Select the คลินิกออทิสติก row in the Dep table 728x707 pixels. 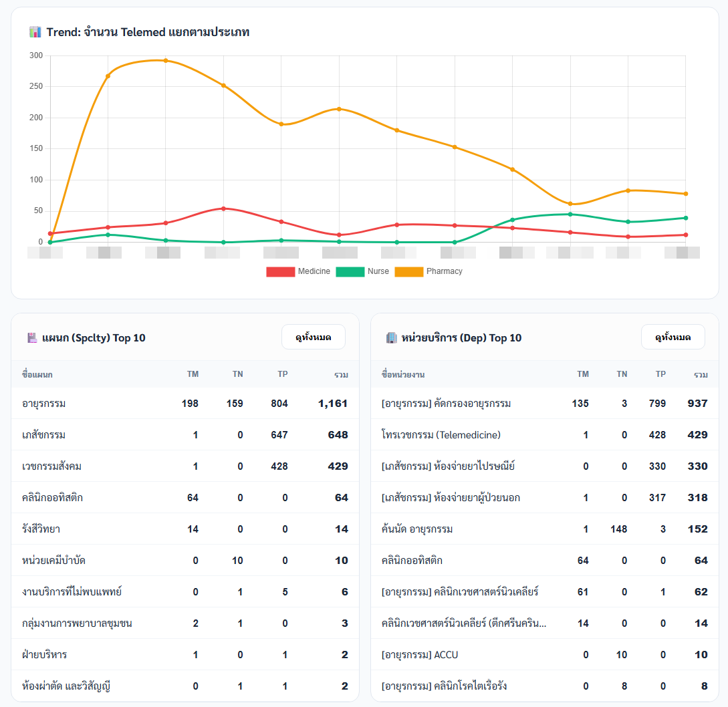(545, 560)
